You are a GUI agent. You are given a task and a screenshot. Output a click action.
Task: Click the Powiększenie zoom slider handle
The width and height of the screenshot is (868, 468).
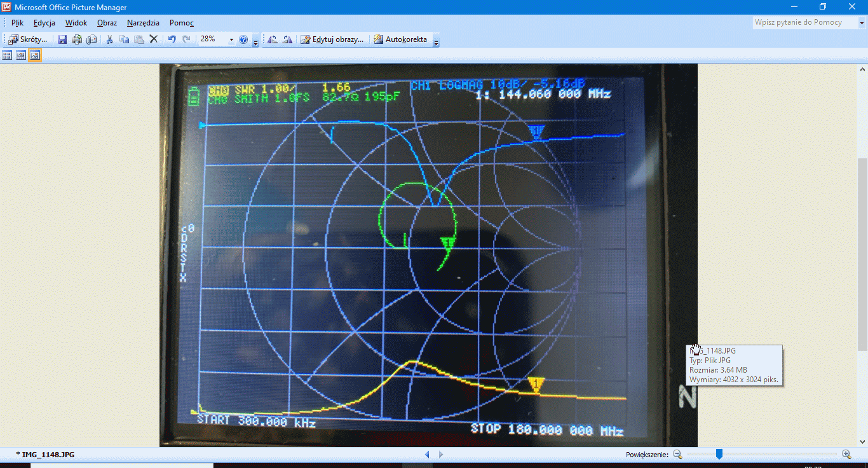pyautogui.click(x=719, y=454)
